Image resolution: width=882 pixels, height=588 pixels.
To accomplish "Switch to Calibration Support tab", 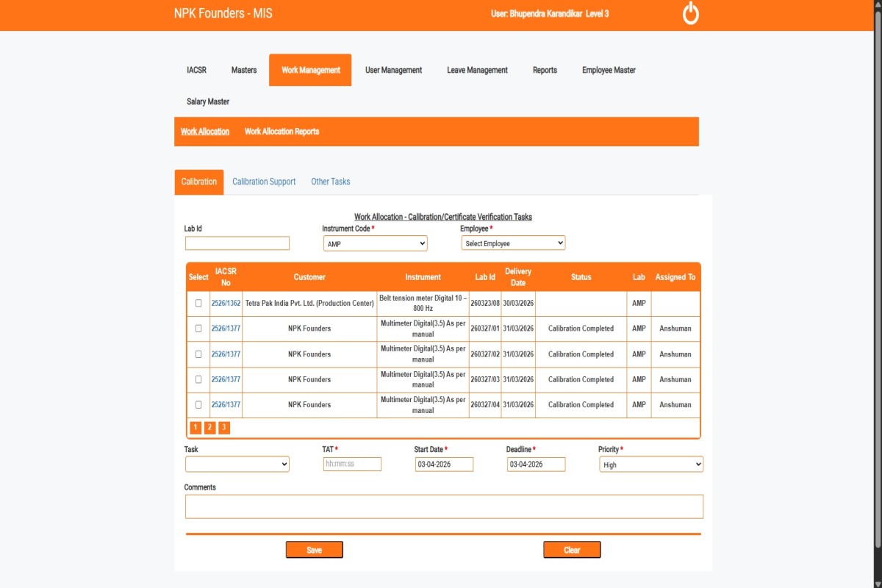I will [x=264, y=182].
